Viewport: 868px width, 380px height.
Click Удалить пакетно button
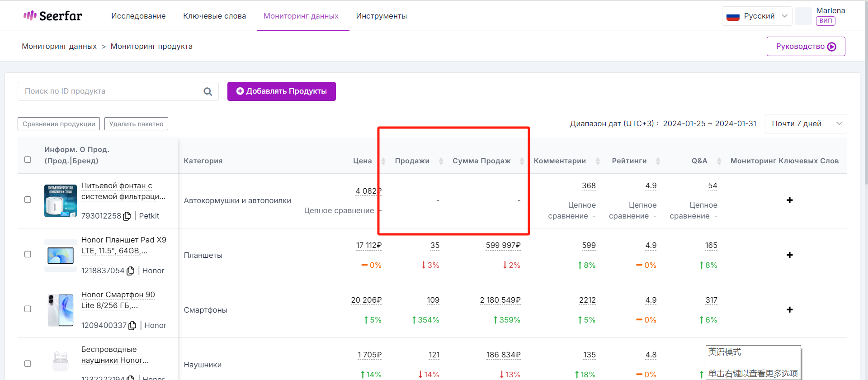point(136,124)
